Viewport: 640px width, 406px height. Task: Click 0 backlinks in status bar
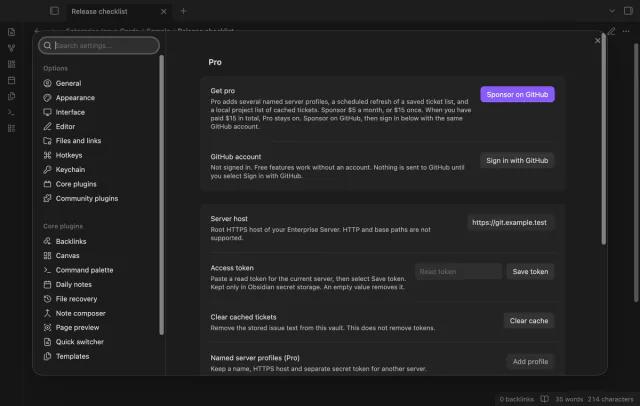click(x=516, y=399)
